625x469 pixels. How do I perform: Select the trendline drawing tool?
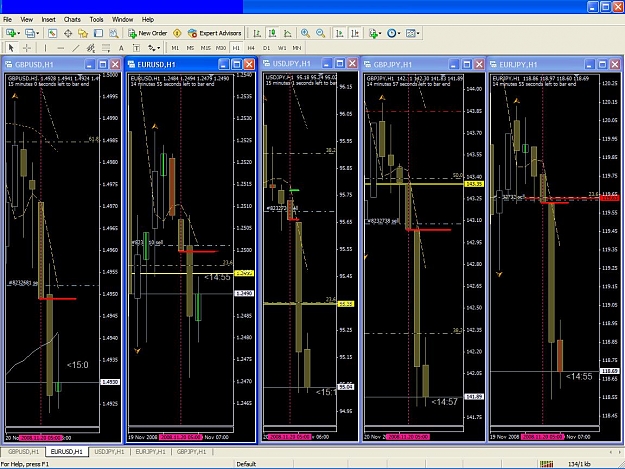point(75,48)
